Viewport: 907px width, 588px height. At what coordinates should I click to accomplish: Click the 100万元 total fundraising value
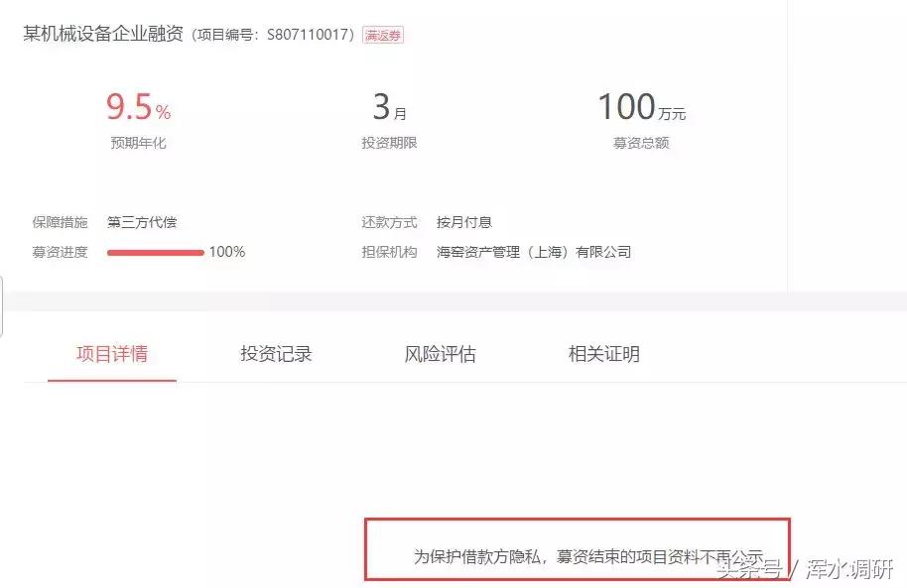[641, 107]
